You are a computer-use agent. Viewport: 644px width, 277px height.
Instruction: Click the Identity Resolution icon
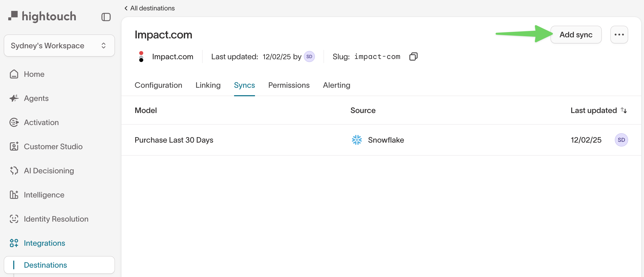click(14, 219)
